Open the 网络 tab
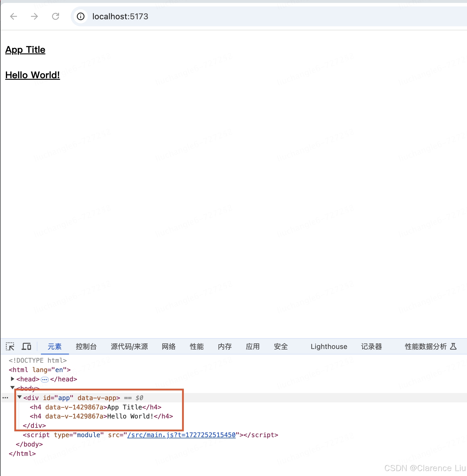 pos(169,346)
